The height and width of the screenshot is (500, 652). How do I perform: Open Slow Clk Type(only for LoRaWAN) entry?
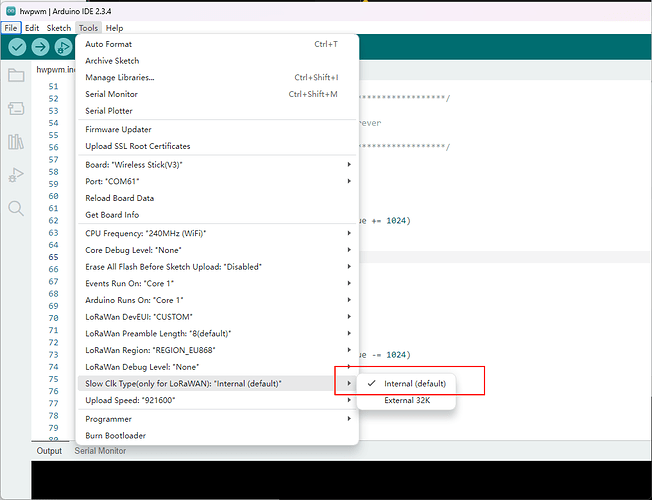tap(217, 384)
